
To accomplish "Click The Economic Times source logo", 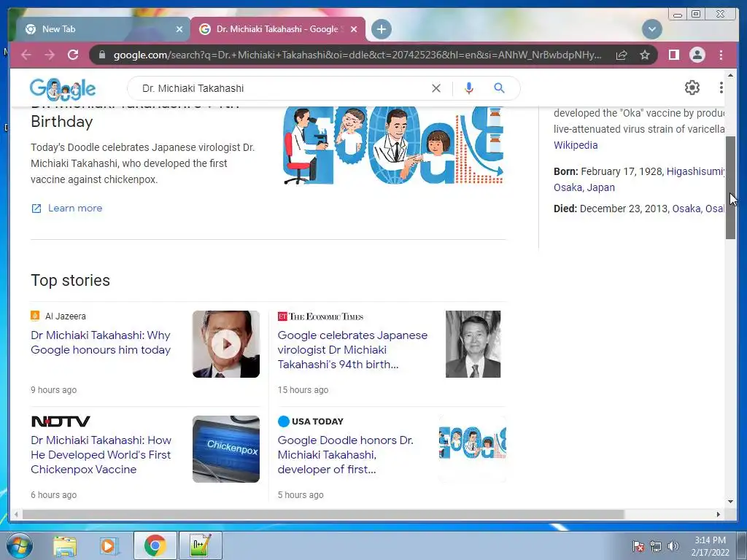I will tap(321, 316).
